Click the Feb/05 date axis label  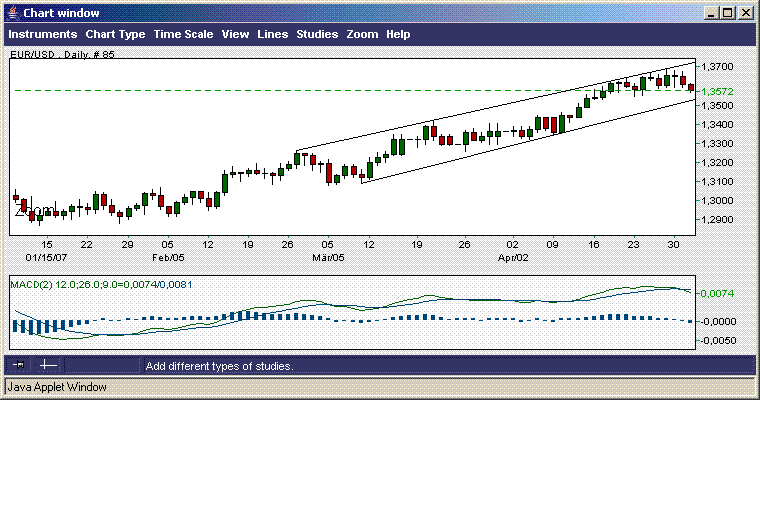tap(168, 257)
